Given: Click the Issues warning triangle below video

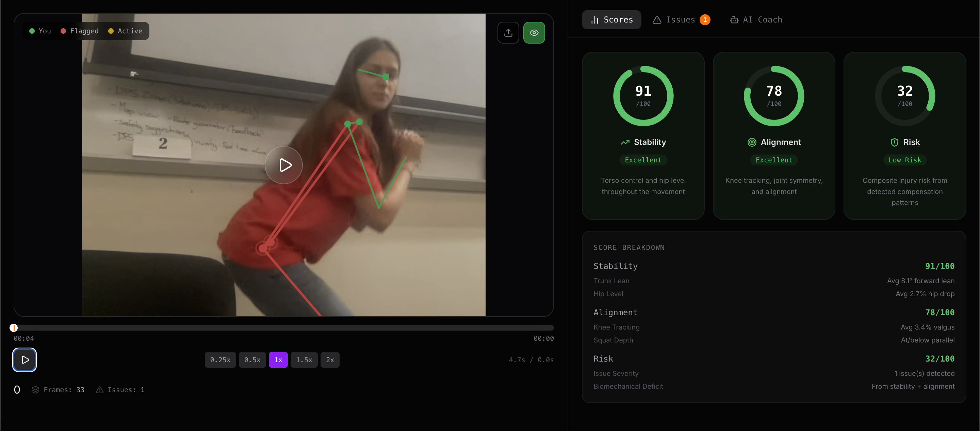Looking at the screenshot, I should coord(100,389).
